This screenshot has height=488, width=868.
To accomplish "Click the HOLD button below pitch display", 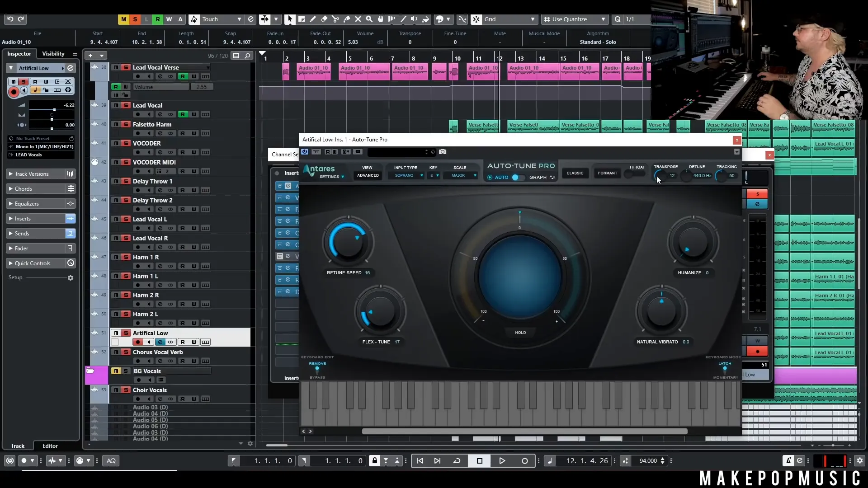I will click(520, 333).
